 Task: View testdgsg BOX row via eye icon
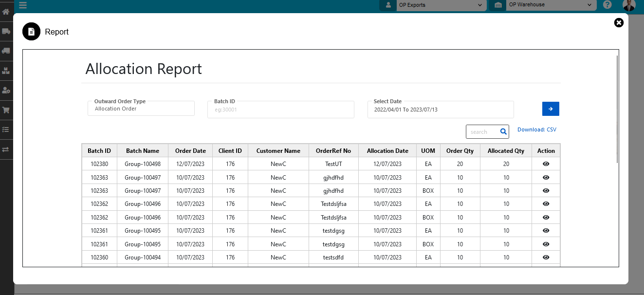pos(546,244)
